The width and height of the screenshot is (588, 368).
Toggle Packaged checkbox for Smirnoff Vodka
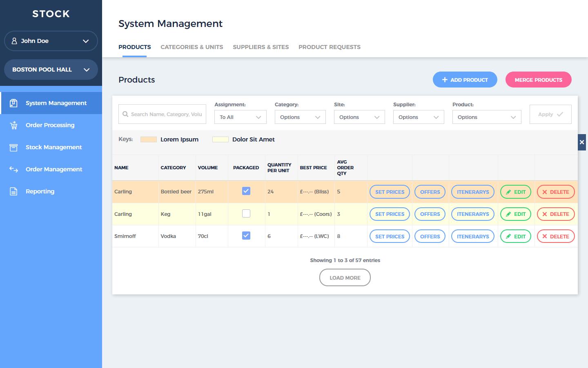pyautogui.click(x=246, y=236)
